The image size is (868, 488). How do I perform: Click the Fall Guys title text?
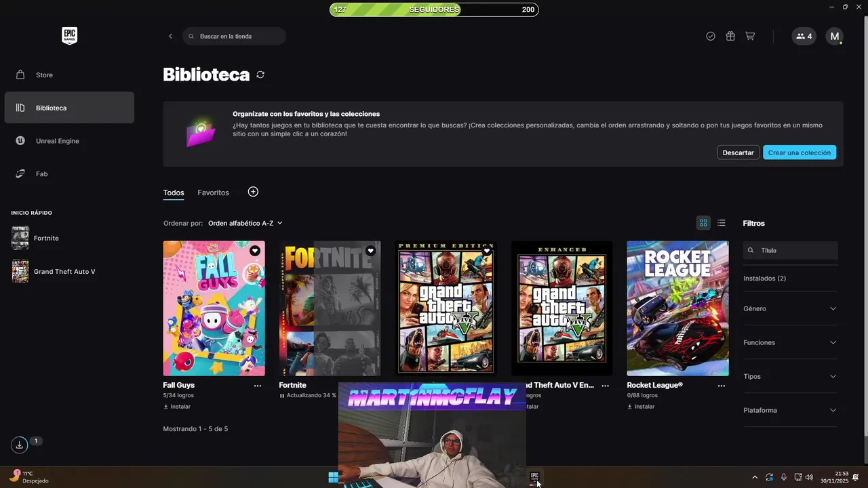(x=178, y=385)
